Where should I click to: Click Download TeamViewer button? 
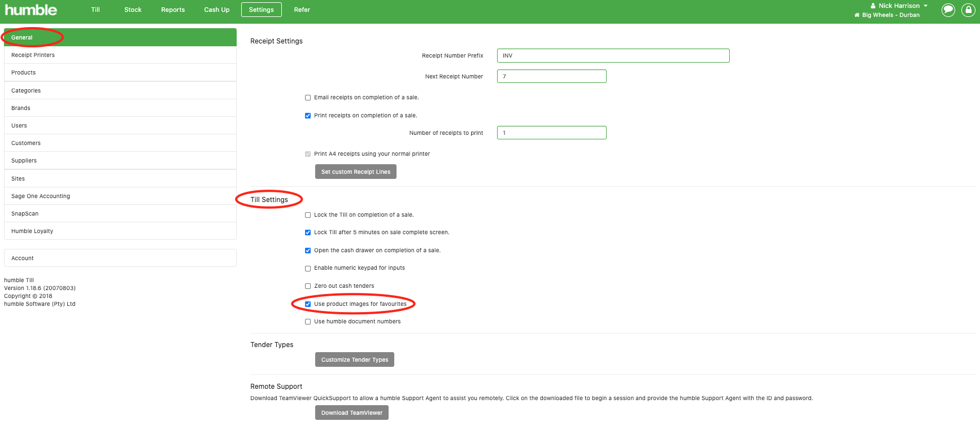(352, 413)
